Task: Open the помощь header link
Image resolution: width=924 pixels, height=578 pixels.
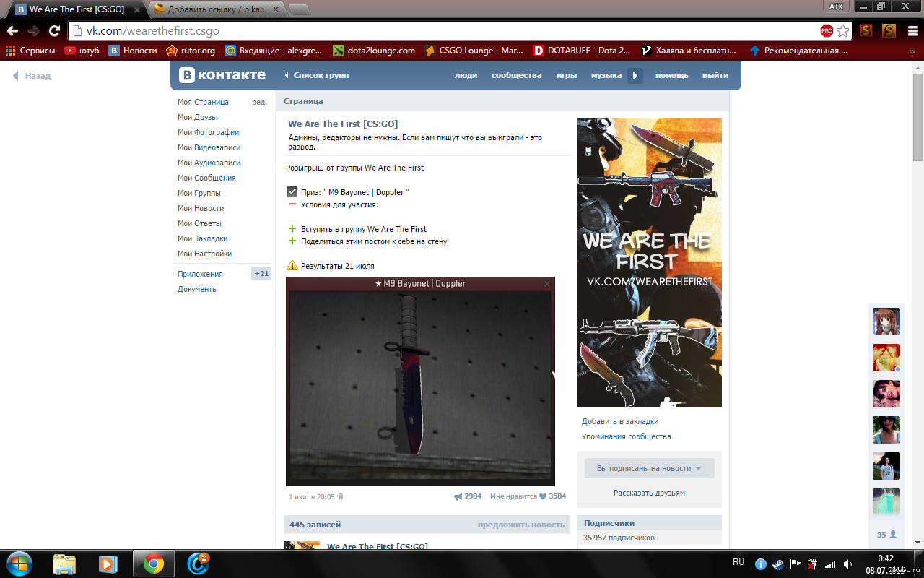Action: click(x=671, y=75)
